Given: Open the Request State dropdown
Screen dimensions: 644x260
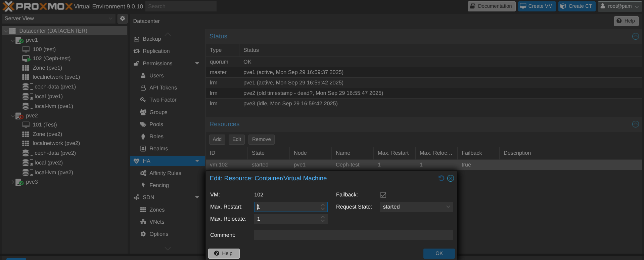Looking at the screenshot, I should tap(448, 207).
